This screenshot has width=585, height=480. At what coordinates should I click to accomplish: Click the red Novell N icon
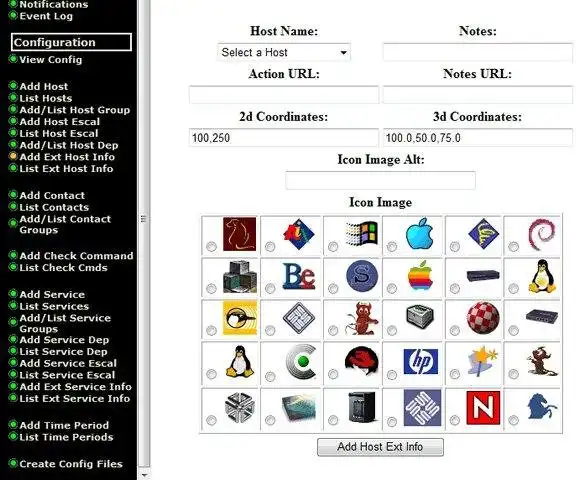[x=483, y=408]
